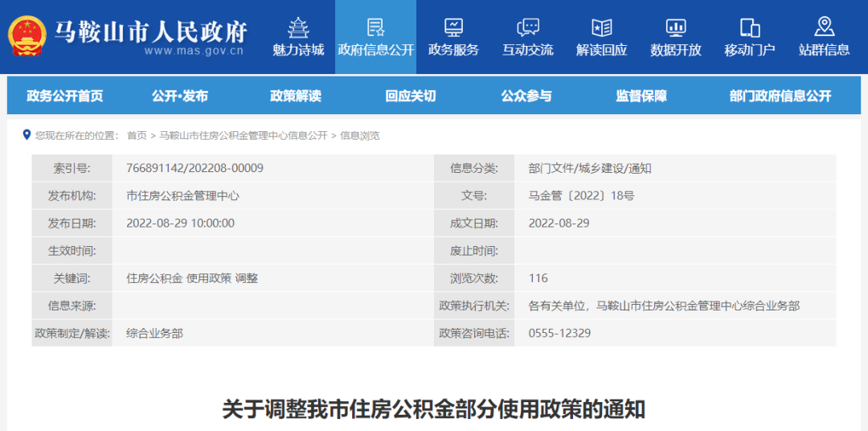Image resolution: width=868 pixels, height=431 pixels.
Task: Click the 解读回应 book icon
Action: click(x=601, y=27)
